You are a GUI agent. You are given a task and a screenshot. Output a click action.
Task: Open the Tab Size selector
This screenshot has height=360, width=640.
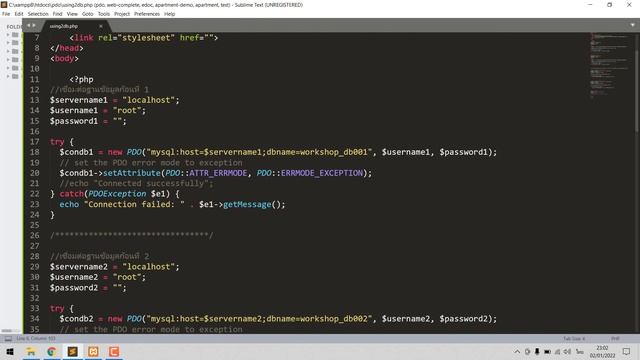(574, 339)
